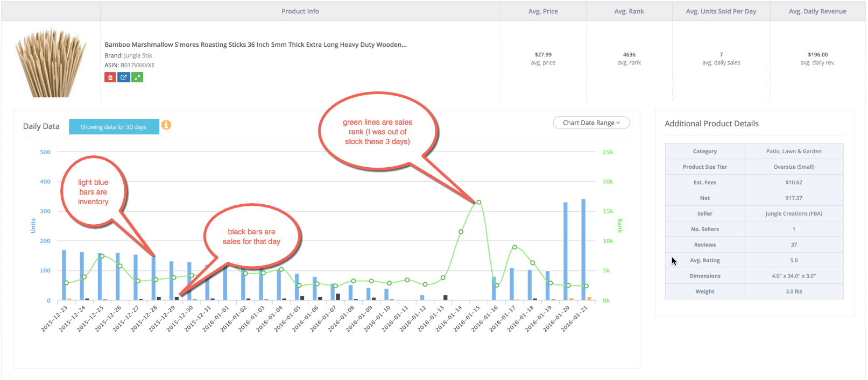The image size is (868, 380).
Task: Open the product with the blue external link icon
Action: 124,77
